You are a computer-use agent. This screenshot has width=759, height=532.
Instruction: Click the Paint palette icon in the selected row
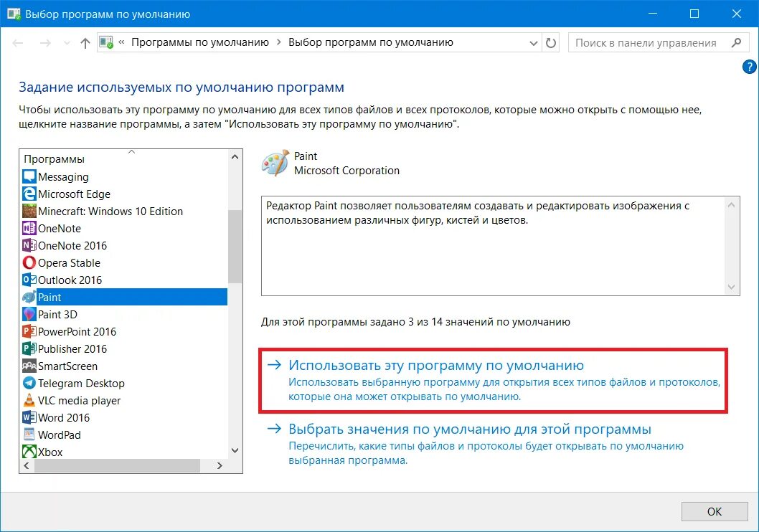pos(29,297)
